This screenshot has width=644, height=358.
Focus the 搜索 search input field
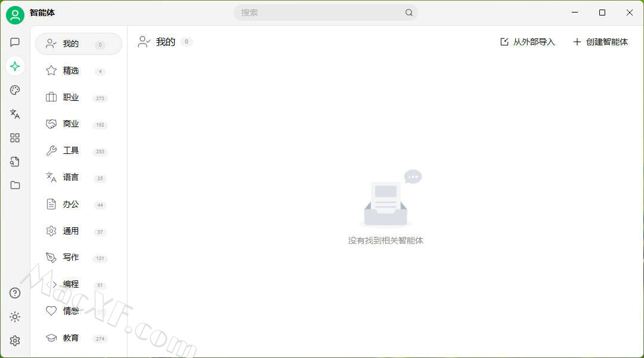coord(326,13)
